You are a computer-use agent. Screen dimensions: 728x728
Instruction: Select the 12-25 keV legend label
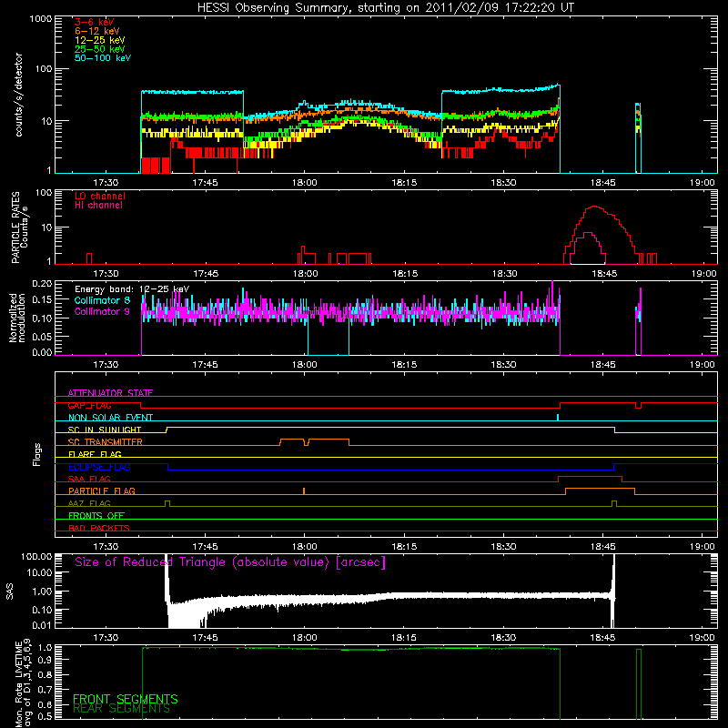point(100,40)
